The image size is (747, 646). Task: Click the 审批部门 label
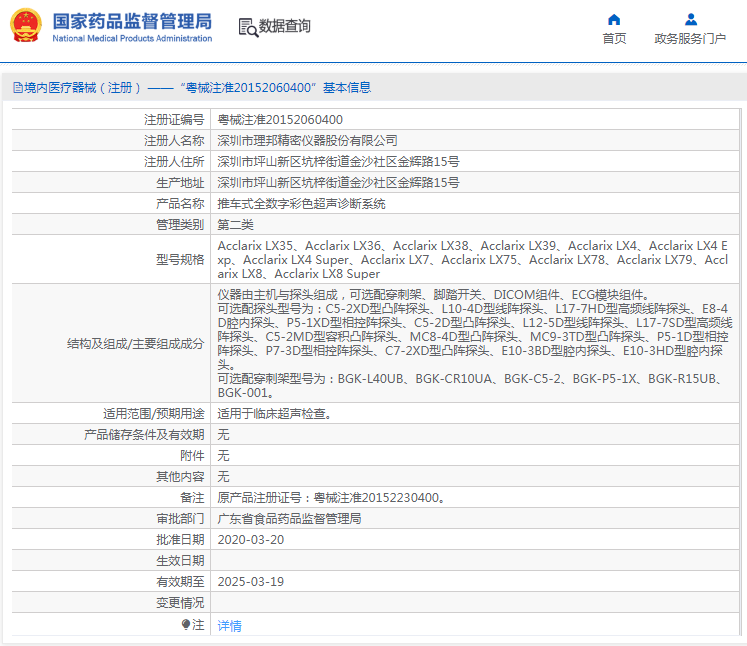[x=180, y=518]
